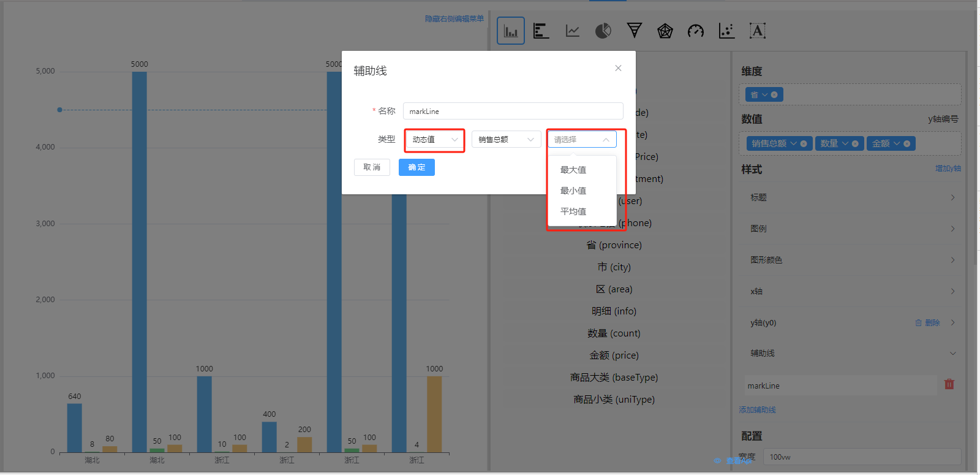Pick the funnel chart icon
Screen dimensions: 980x475
click(x=635, y=31)
